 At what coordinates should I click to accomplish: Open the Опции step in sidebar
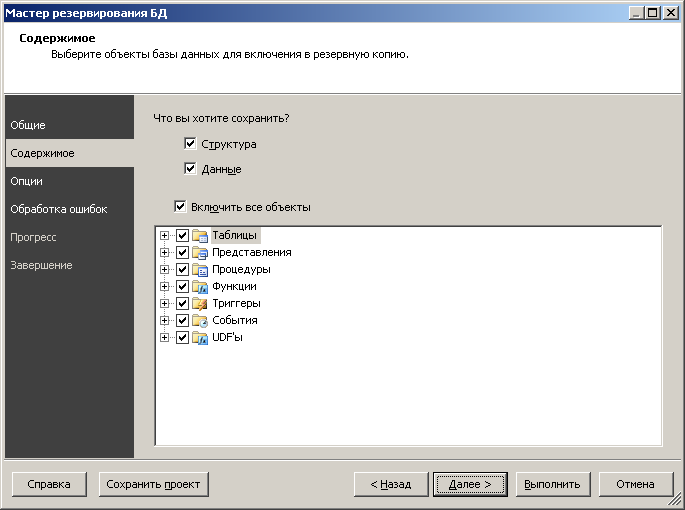(x=26, y=181)
